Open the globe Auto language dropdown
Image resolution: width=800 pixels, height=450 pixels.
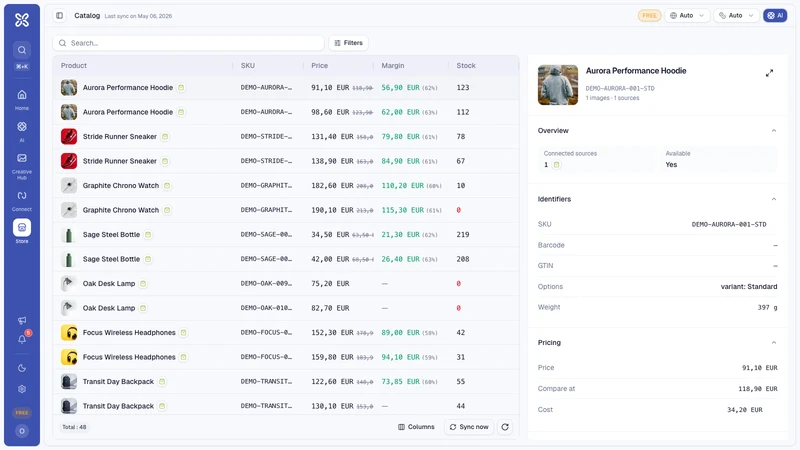point(687,16)
